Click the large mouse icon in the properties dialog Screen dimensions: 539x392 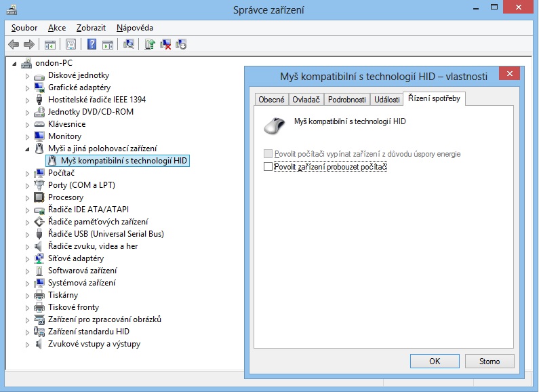tap(275, 125)
